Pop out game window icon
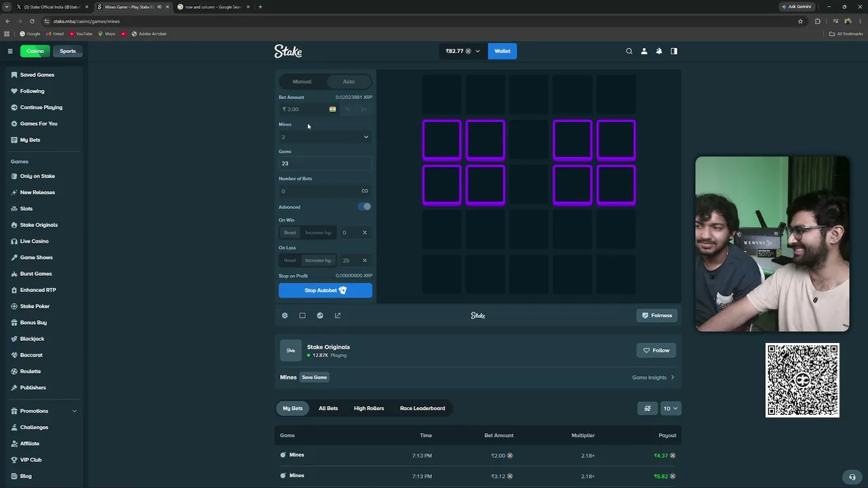This screenshot has height=488, width=868. [x=338, y=315]
